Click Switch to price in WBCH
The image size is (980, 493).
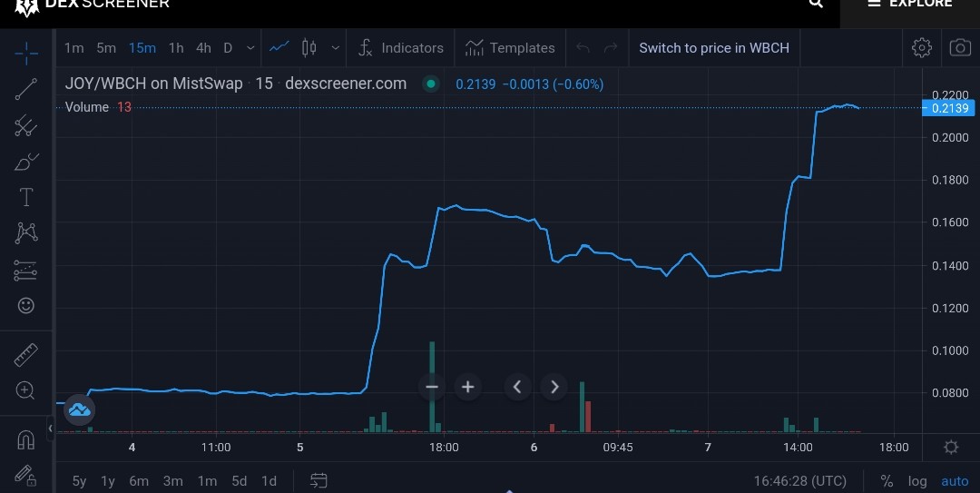coord(714,47)
